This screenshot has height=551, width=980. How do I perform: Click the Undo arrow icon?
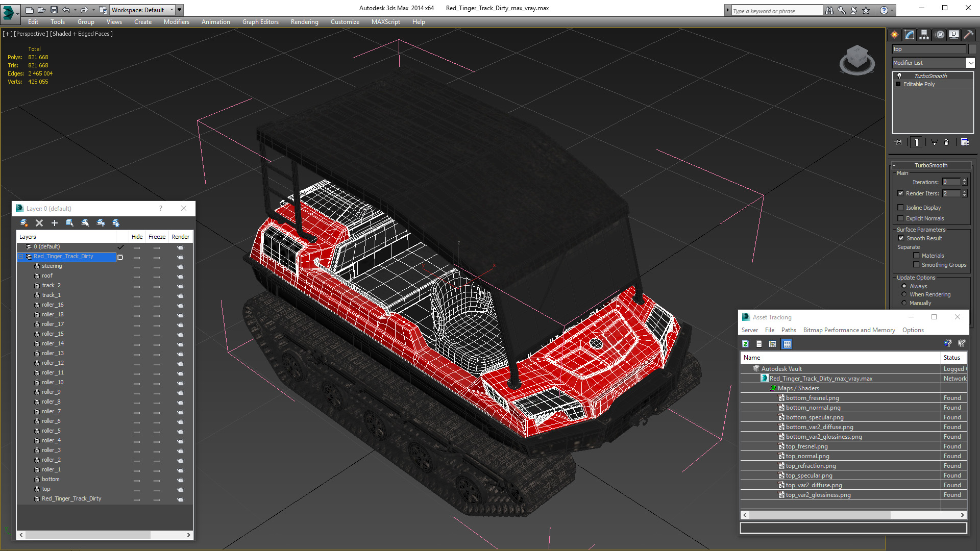(x=66, y=10)
